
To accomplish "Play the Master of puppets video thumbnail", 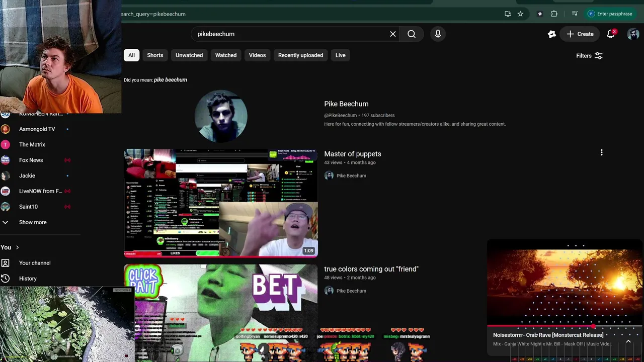I will pyautogui.click(x=221, y=203).
